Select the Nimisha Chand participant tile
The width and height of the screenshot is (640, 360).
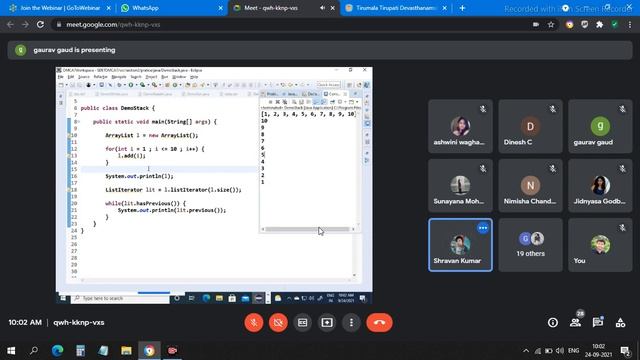click(530, 186)
